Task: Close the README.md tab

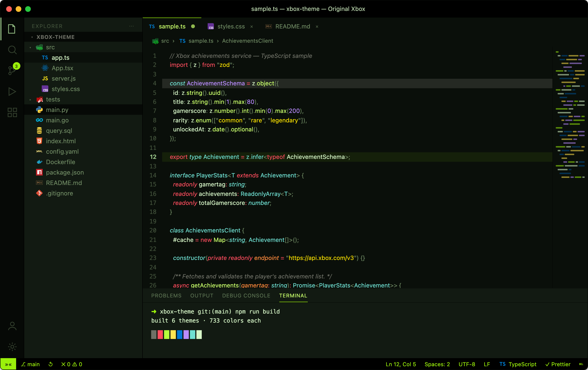Action: [x=317, y=26]
